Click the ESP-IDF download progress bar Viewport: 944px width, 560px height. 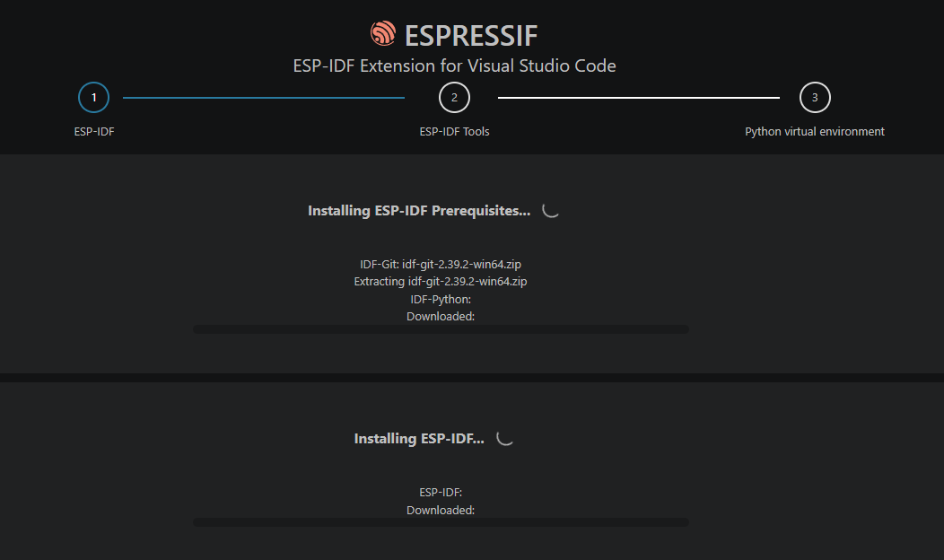coord(441,522)
